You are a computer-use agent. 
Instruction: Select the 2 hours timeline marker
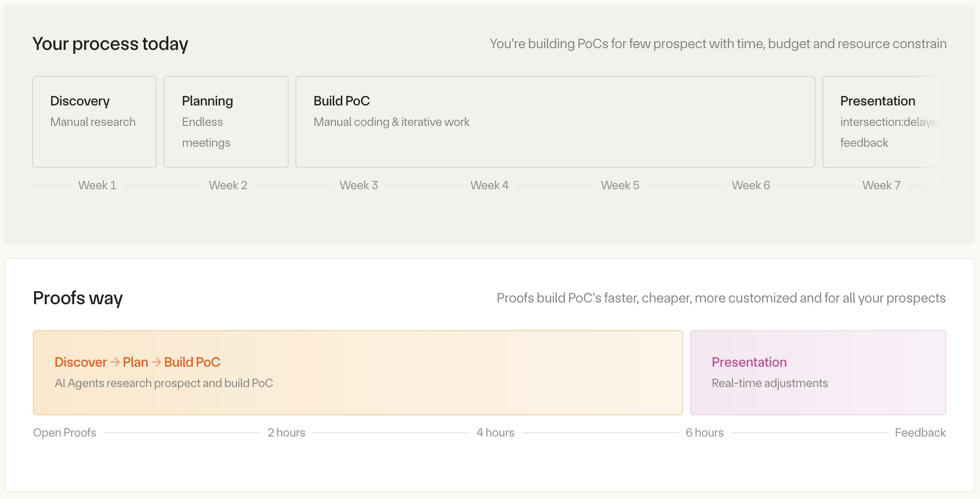pos(286,433)
